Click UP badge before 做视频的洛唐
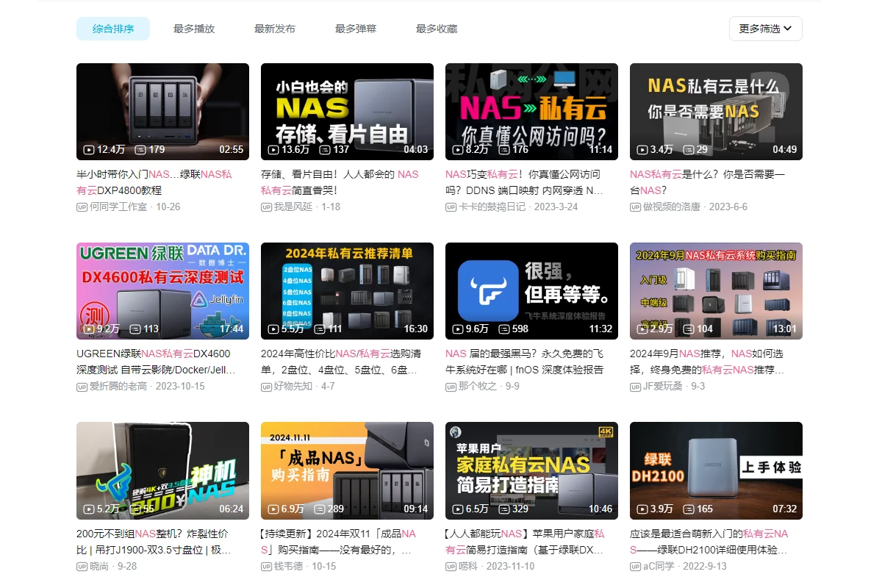 click(636, 207)
